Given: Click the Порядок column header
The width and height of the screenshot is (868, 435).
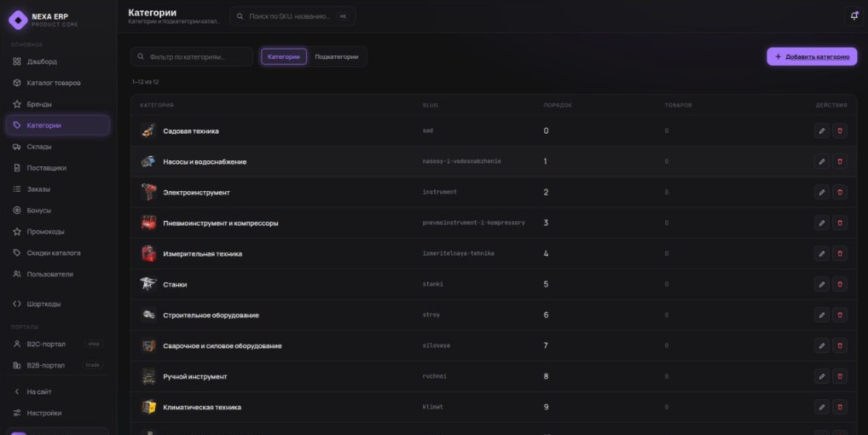Looking at the screenshot, I should (x=558, y=105).
